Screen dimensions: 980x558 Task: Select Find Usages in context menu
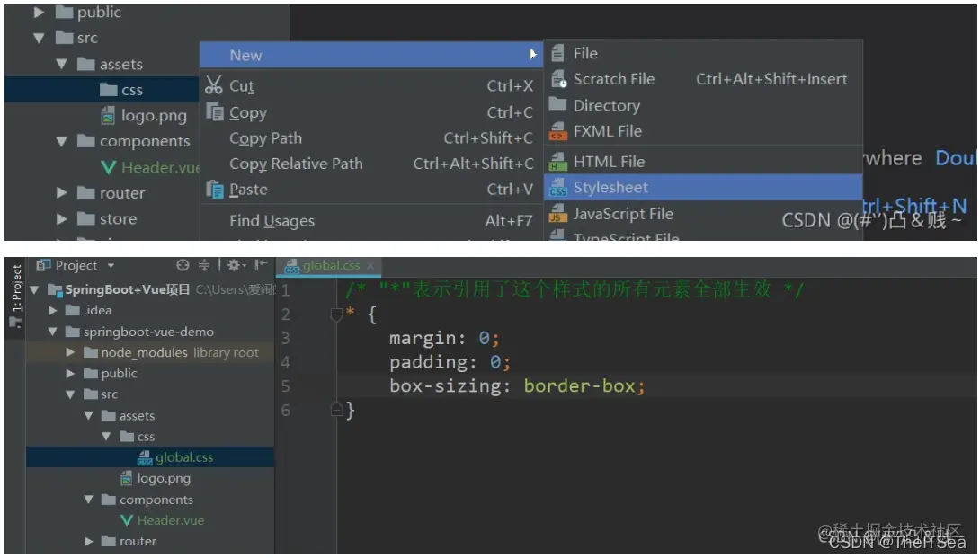coord(371,220)
